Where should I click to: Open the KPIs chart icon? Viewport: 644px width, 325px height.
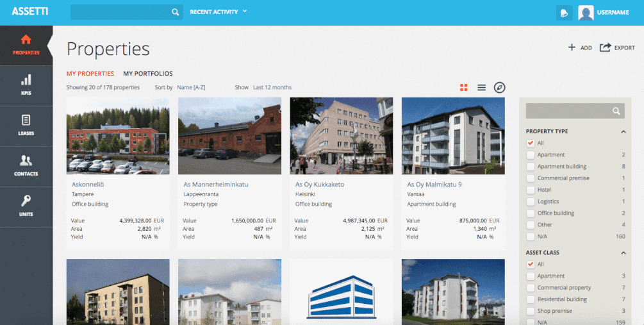click(26, 80)
